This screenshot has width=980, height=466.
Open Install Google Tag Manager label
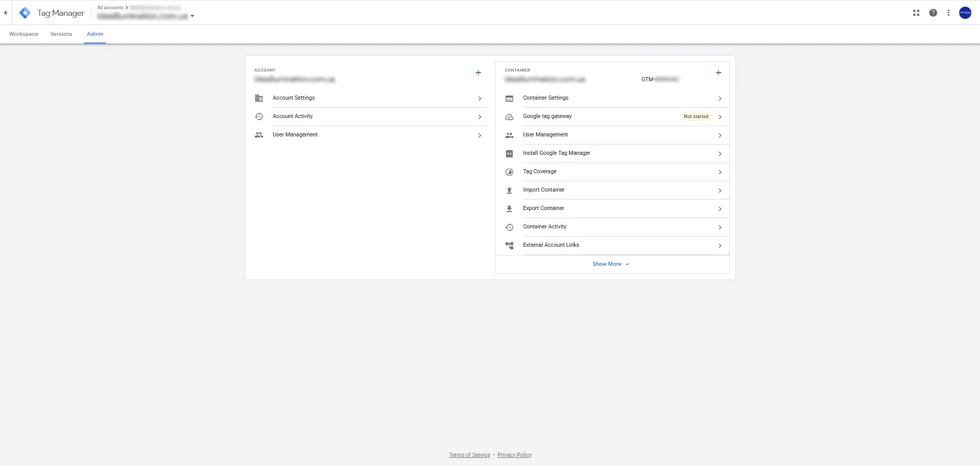(x=557, y=153)
